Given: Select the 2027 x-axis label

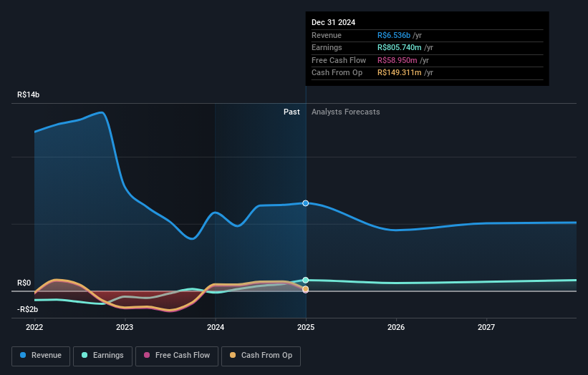Looking at the screenshot, I should coord(486,327).
